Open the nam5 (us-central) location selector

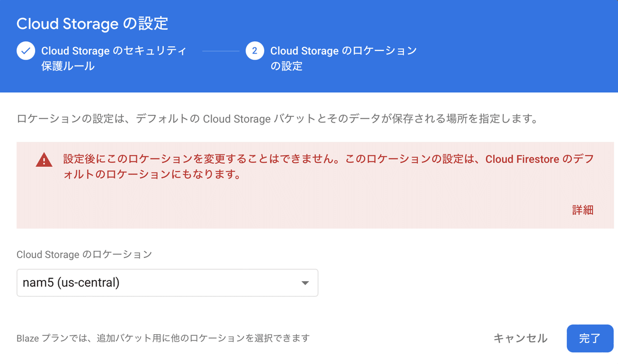tap(167, 283)
